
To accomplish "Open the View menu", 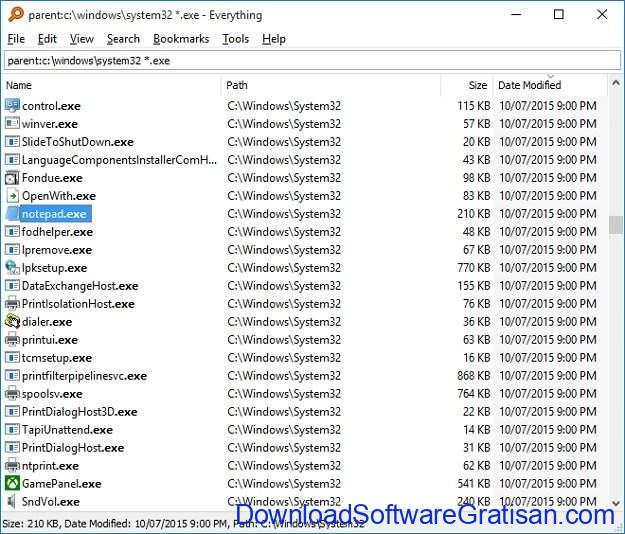I will pos(82,39).
